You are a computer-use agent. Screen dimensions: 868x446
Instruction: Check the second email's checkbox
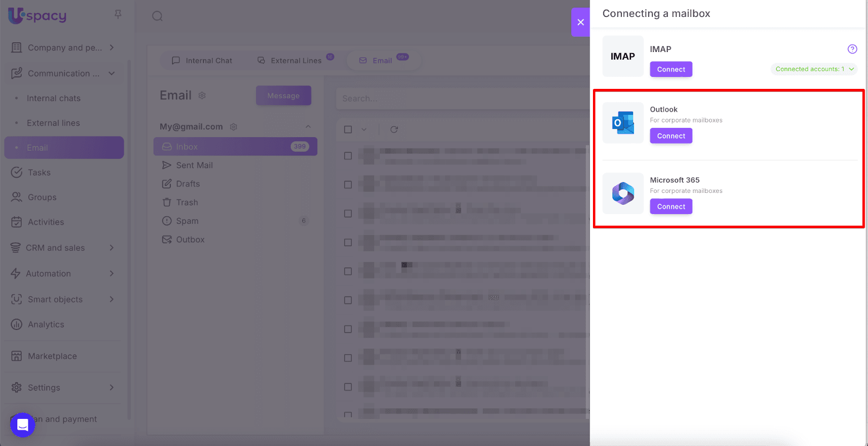(x=348, y=185)
